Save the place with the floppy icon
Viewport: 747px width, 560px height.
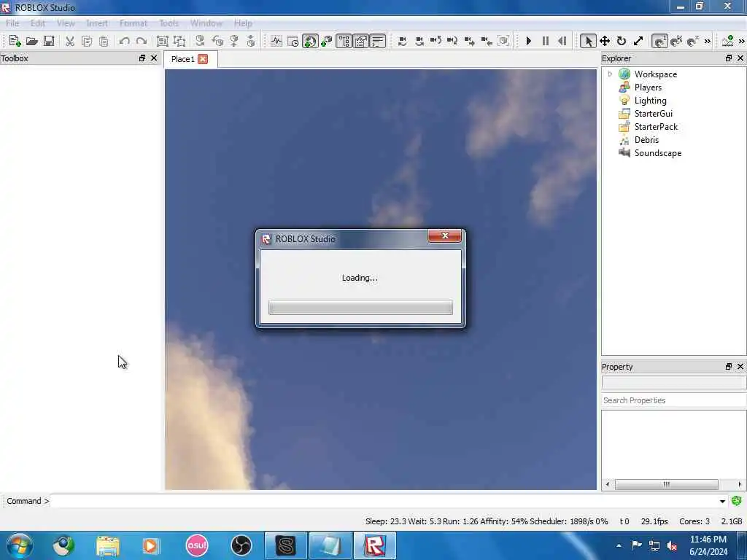[49, 41]
